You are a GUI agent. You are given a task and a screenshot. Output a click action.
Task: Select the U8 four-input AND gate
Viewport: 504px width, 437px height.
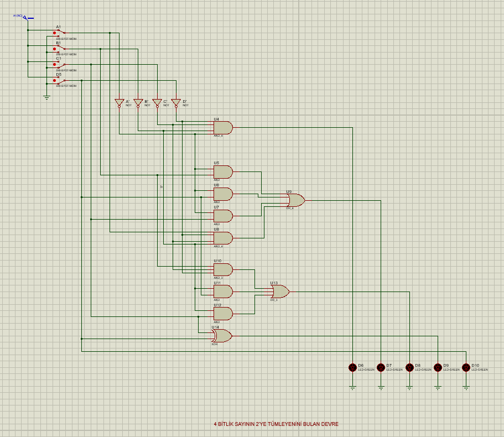224,238
